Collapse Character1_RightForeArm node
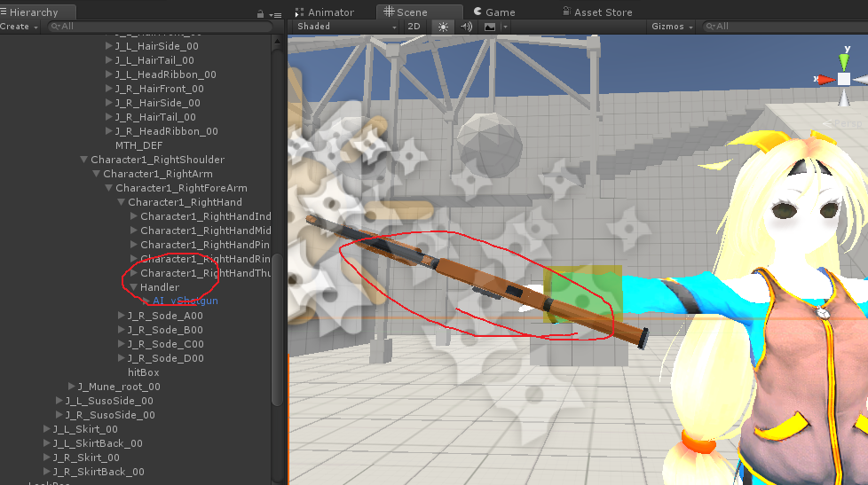Viewport: 868px width, 485px height. coord(108,188)
